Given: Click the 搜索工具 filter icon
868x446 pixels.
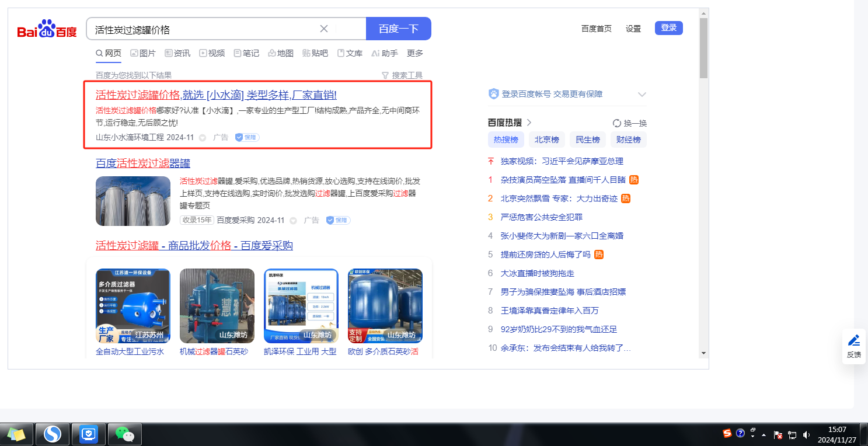Looking at the screenshot, I should [385, 75].
